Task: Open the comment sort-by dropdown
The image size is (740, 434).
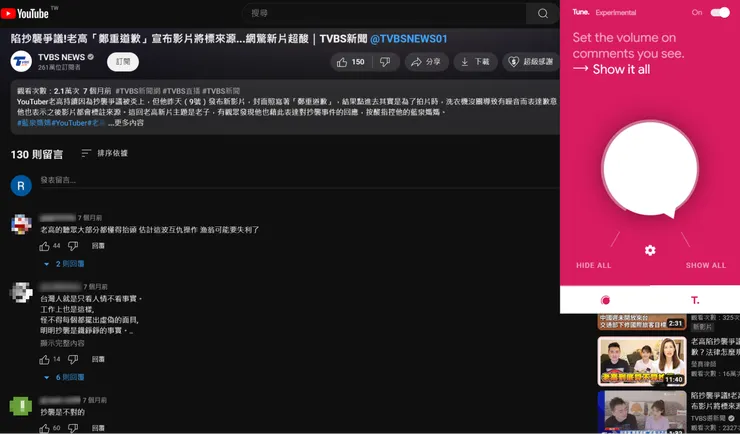Action: point(104,153)
